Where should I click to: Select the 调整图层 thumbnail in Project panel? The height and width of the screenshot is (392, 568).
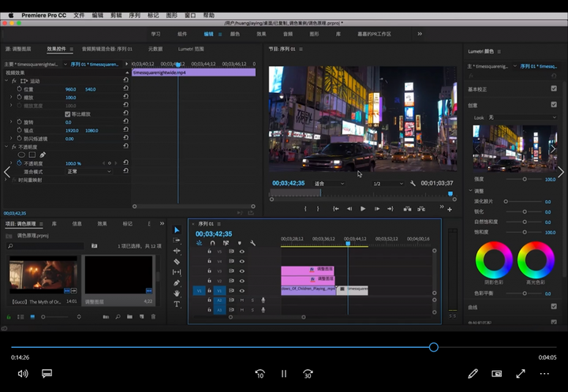tap(118, 275)
